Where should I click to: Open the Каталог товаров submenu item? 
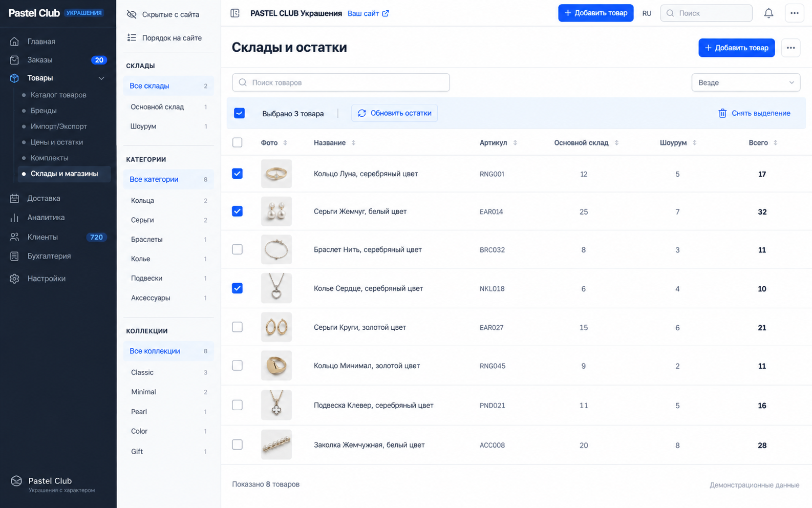58,95
